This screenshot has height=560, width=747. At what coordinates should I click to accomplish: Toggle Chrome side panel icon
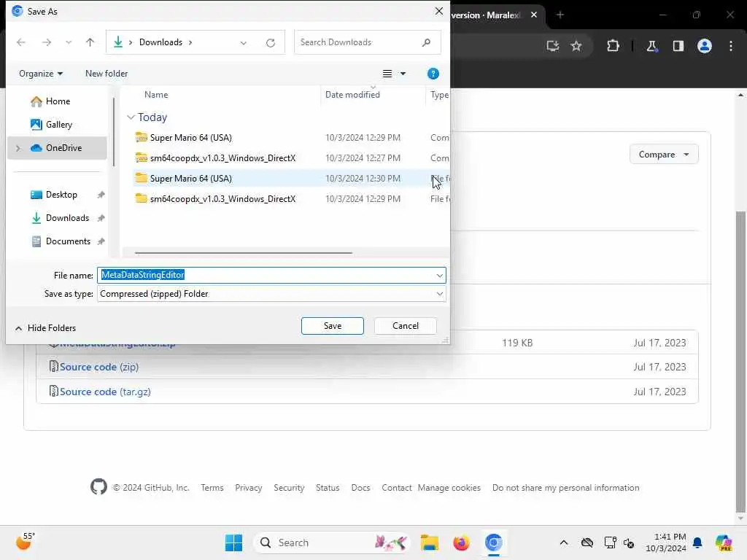point(678,46)
